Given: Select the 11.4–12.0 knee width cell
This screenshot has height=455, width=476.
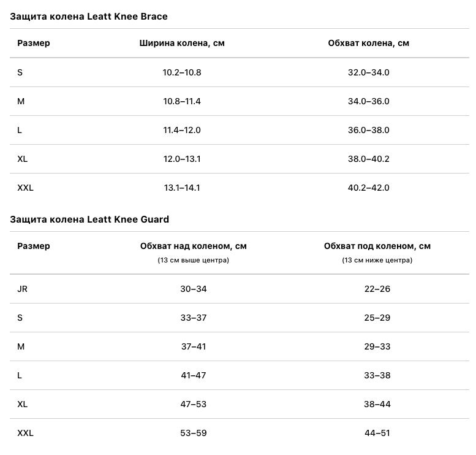Looking at the screenshot, I should tap(182, 130).
